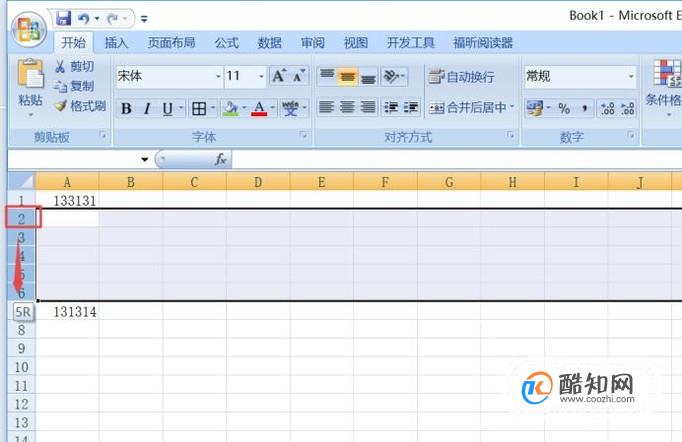The image size is (682, 442).
Task: Click the Paste (粘贴) icon
Action: [30, 74]
